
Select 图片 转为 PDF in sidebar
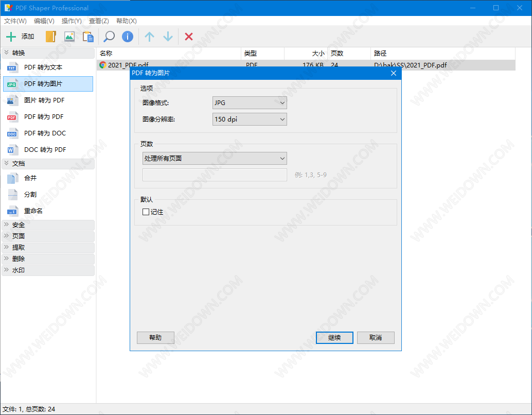pyautogui.click(x=48, y=100)
